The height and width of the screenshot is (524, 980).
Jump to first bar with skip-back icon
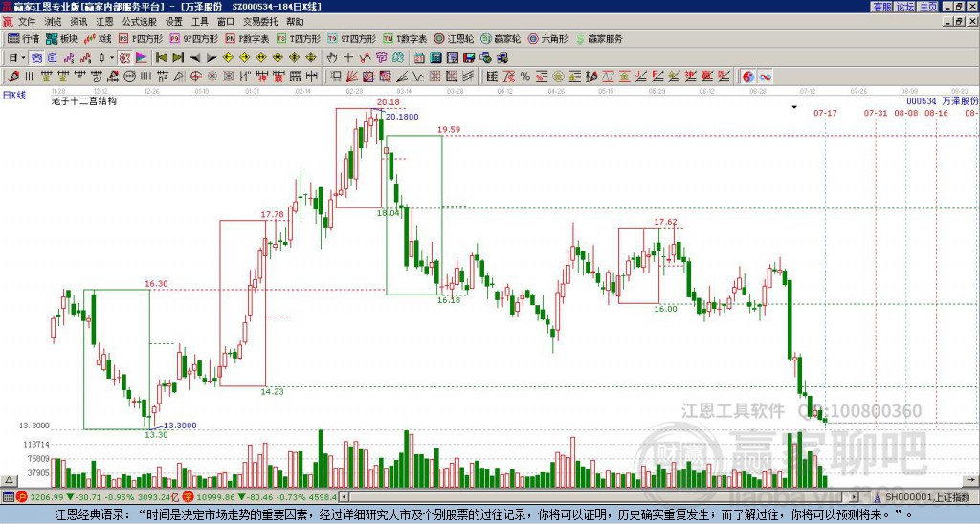162,57
